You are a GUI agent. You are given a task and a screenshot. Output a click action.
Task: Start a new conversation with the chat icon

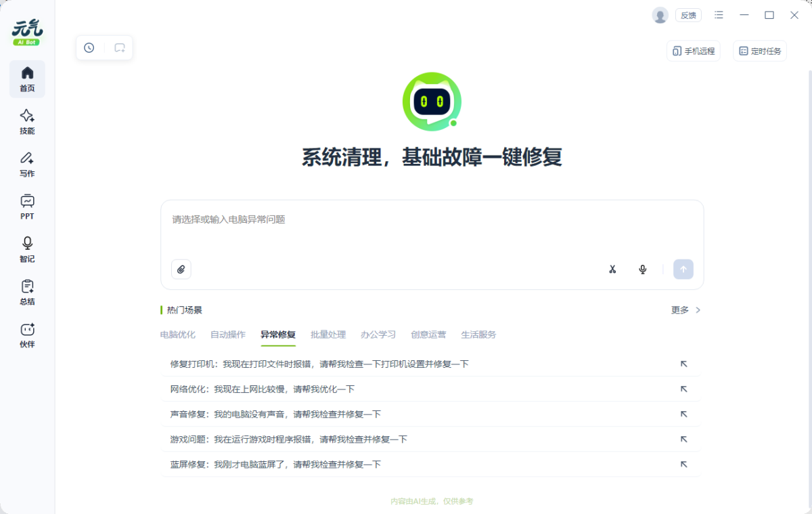pyautogui.click(x=120, y=47)
